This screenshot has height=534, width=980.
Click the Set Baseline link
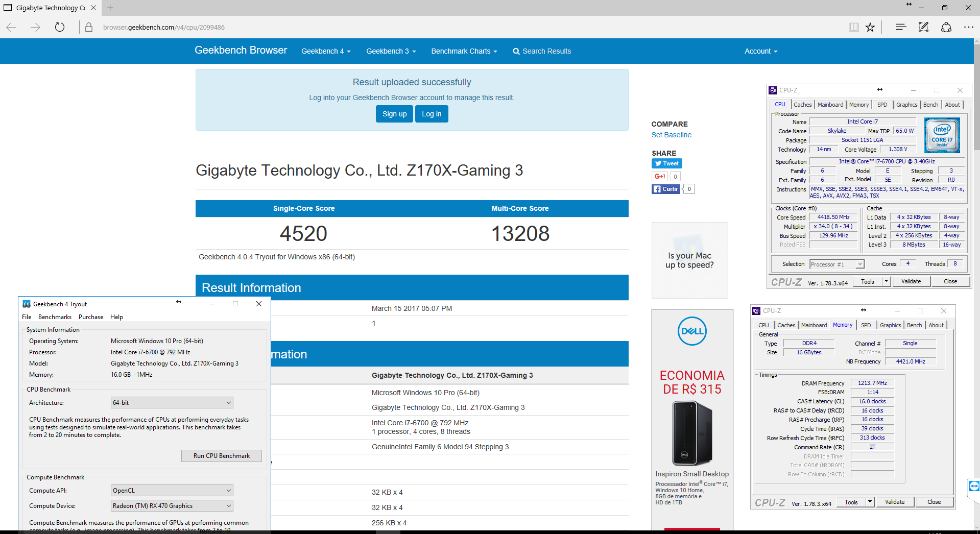point(671,135)
